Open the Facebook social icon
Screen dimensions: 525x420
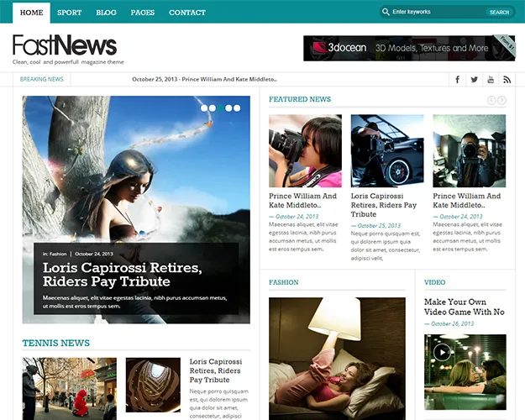click(457, 79)
